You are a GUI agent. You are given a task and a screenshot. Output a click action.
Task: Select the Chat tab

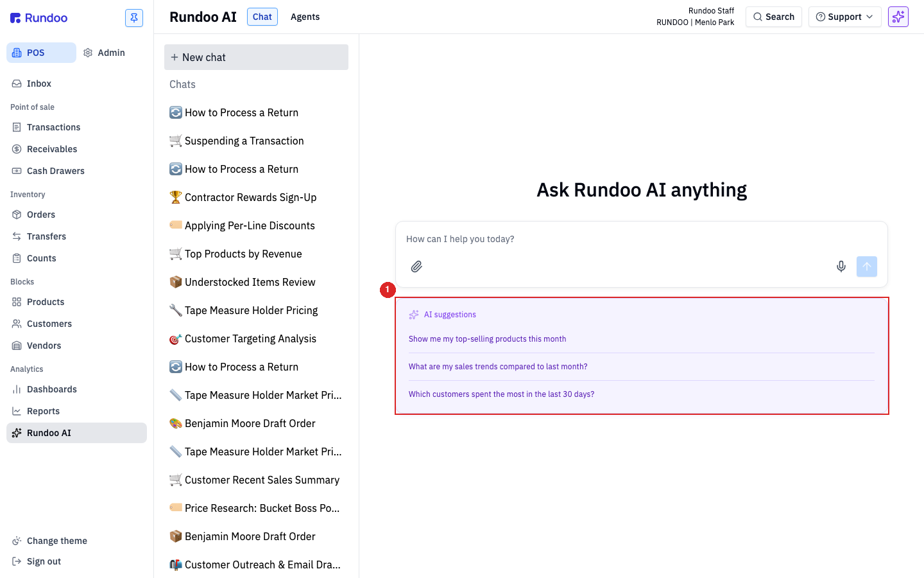[262, 17]
